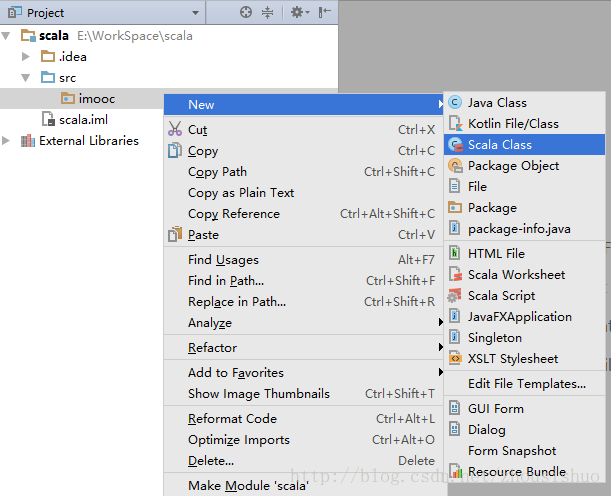611x496 pixels.
Task: Click the External Libraries icon
Action: (28, 141)
